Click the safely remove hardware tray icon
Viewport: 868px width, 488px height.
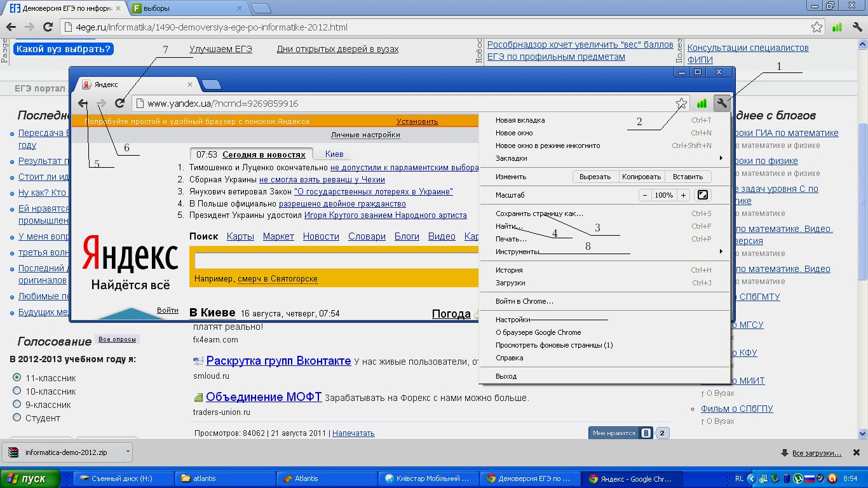point(776,478)
